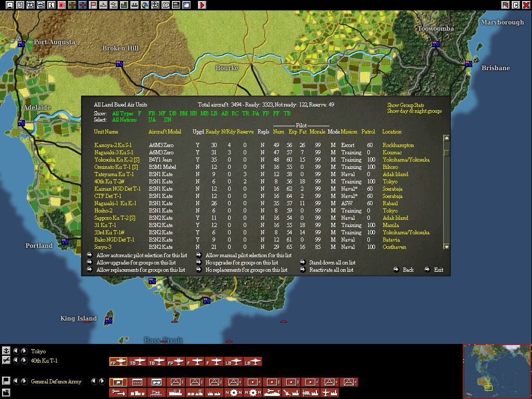Image resolution: width=532 pixels, height=399 pixels.
Task: Go to previous base before Tokyo
Action: tap(16, 351)
